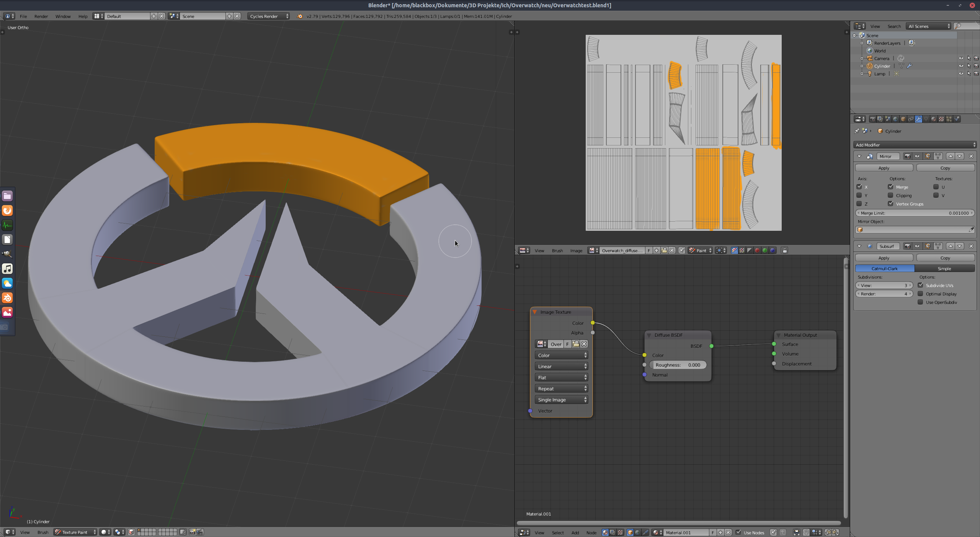This screenshot has height=537, width=980.
Task: Open the Render menu in top bar
Action: click(x=41, y=16)
